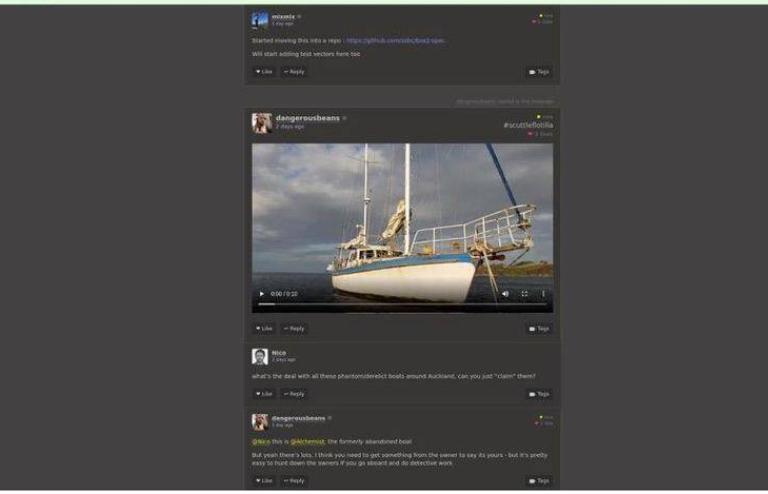Open Tags on Nico's comment
The image size is (768, 494).
[x=539, y=394]
